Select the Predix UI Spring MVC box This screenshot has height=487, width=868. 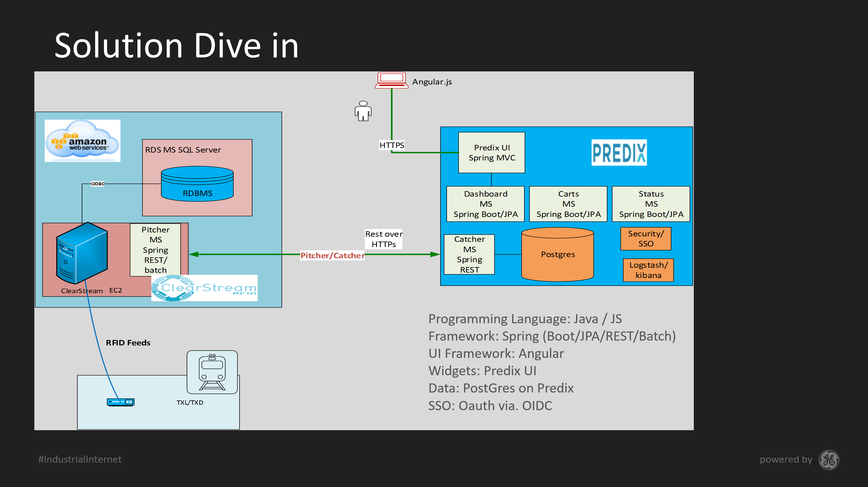pyautogui.click(x=492, y=153)
